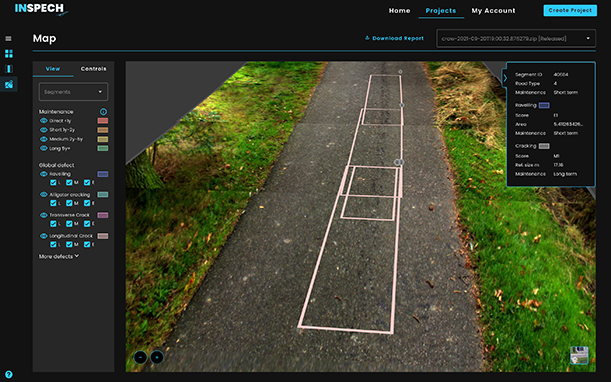Uncheck the Ravelling L checkbox

tap(53, 182)
